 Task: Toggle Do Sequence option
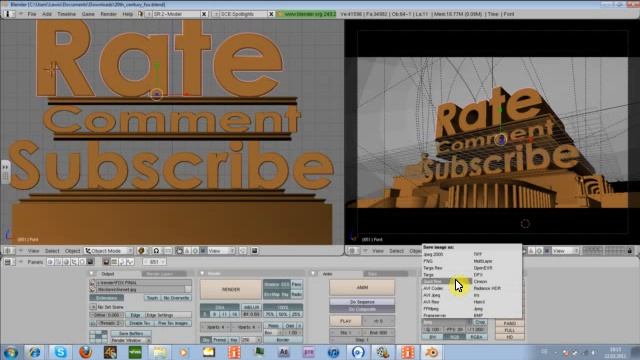coord(362,302)
